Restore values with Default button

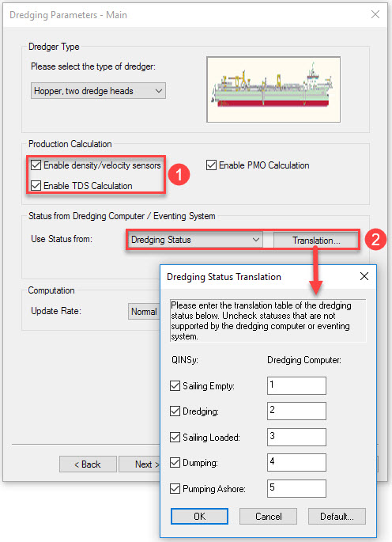[337, 516]
